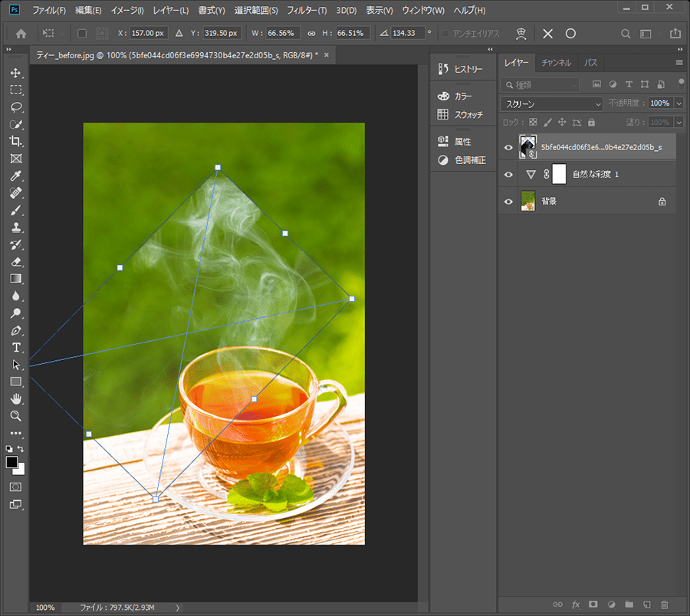Open the フィルター(T) menu

(307, 11)
